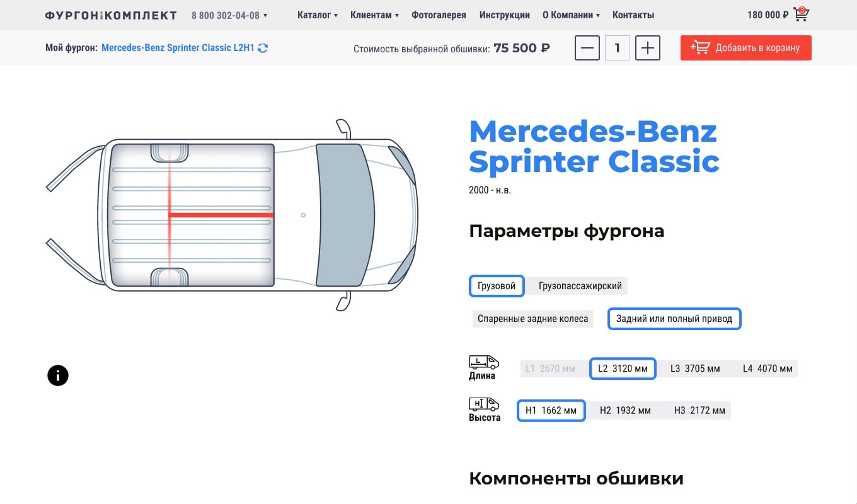Click the Фургон Комплект logo
The image size is (857, 504).
point(111,15)
